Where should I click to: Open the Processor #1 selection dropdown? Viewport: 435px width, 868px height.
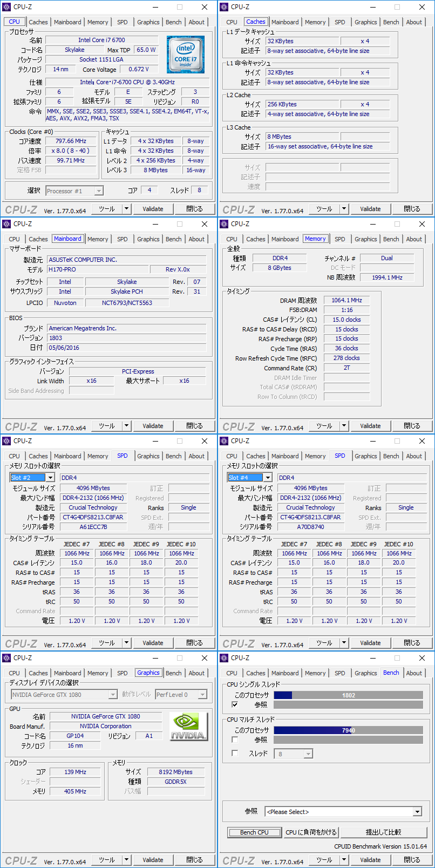pos(99,191)
